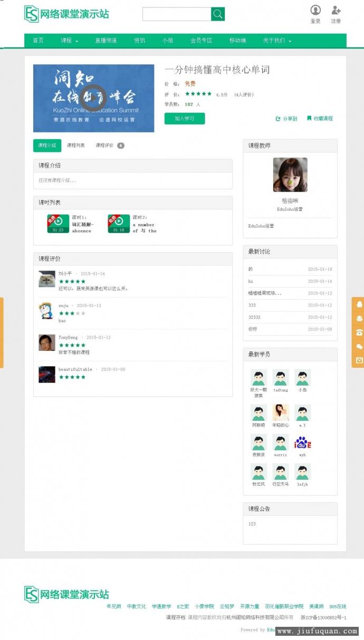Viewport: 364px width, 640px height.
Task: Open lesson title a number of 与 the
Action: click(145, 228)
